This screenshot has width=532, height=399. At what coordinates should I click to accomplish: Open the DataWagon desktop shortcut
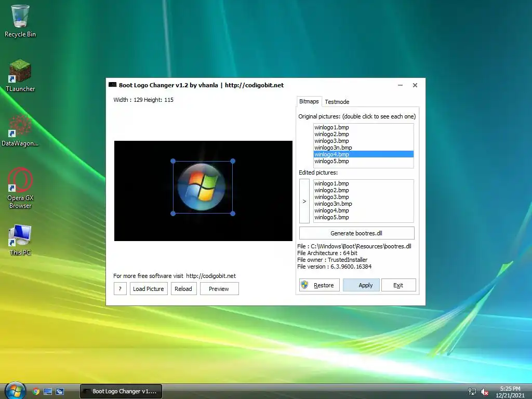pos(20,130)
